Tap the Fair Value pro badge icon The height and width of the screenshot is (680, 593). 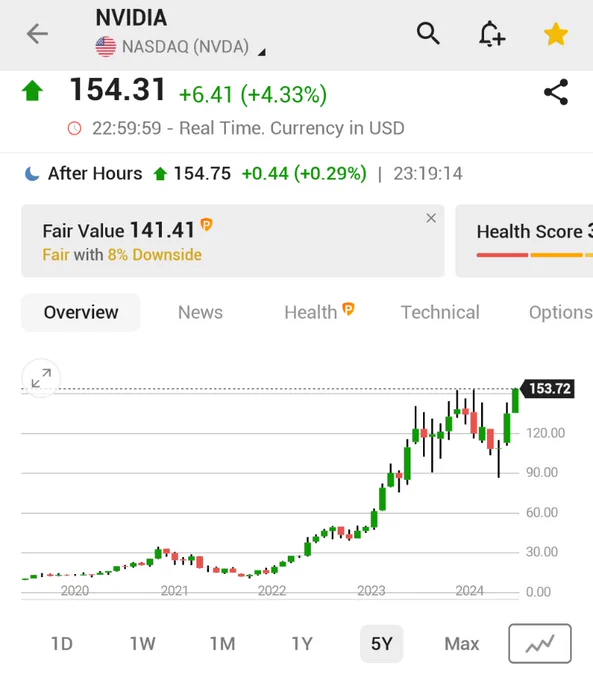tap(206, 225)
